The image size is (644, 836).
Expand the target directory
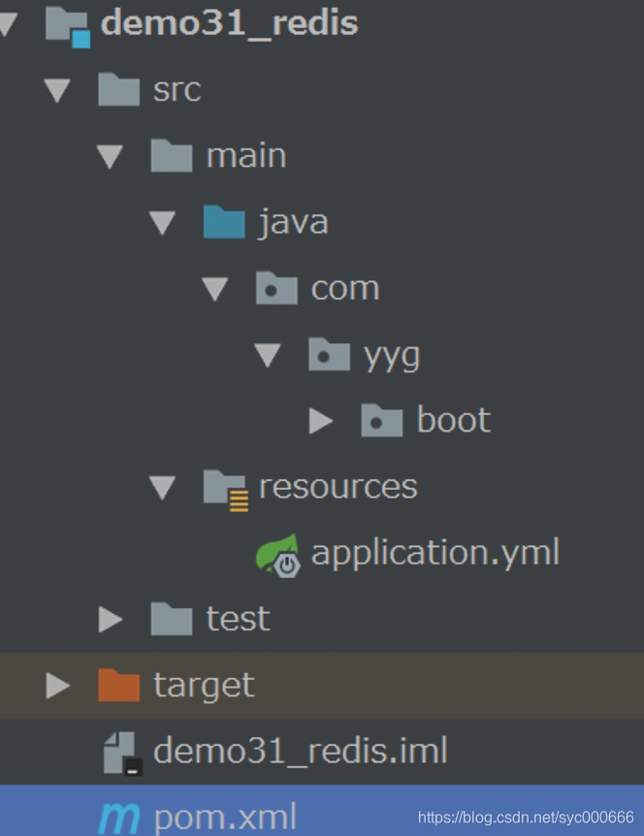[x=56, y=684]
